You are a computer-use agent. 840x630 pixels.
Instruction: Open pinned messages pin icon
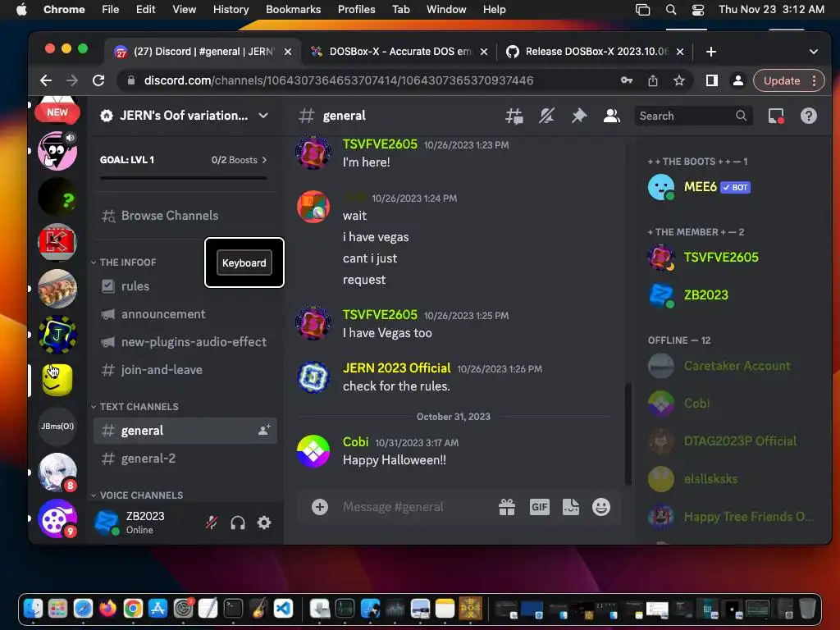coord(578,116)
